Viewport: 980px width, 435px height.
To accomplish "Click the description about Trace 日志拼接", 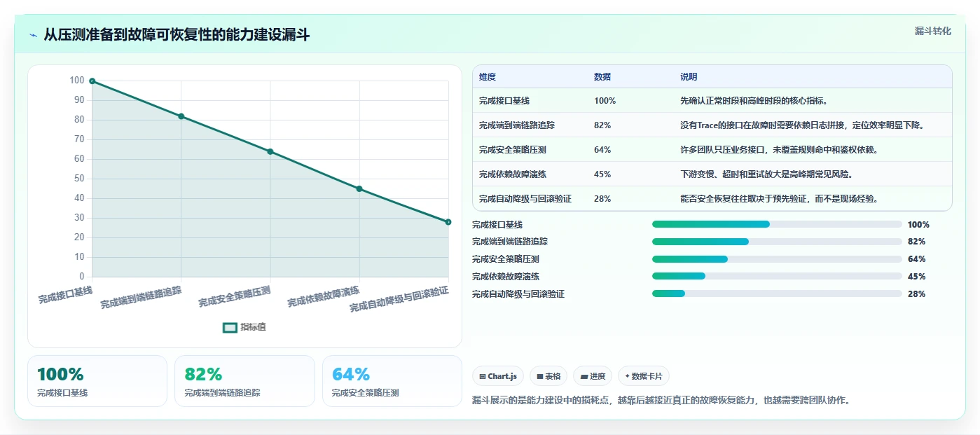I will [x=804, y=125].
